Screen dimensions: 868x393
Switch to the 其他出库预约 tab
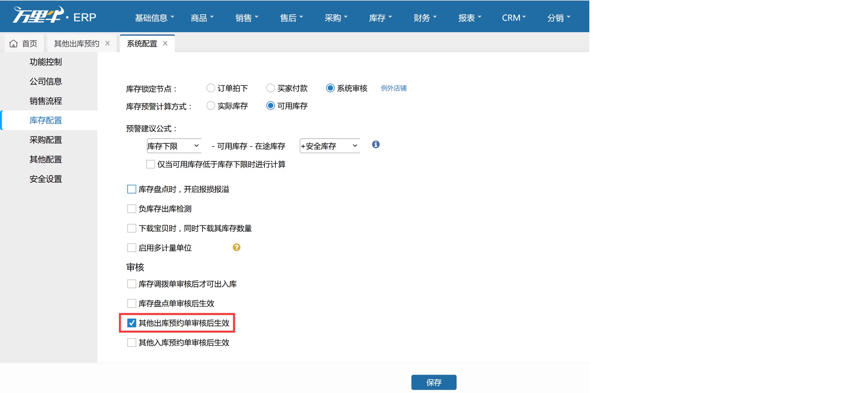[x=81, y=44]
